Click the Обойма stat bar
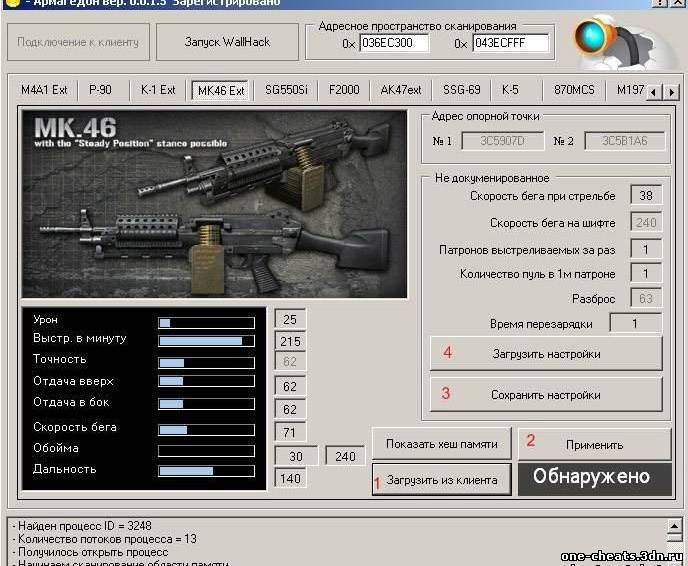Screen dimensions: 688x566 [206, 451]
